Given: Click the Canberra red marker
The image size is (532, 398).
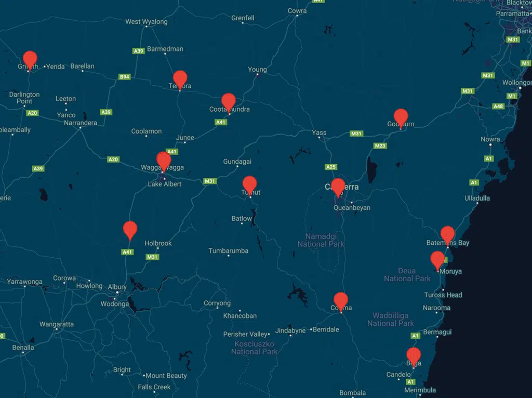Looking at the screenshot, I should 338,187.
